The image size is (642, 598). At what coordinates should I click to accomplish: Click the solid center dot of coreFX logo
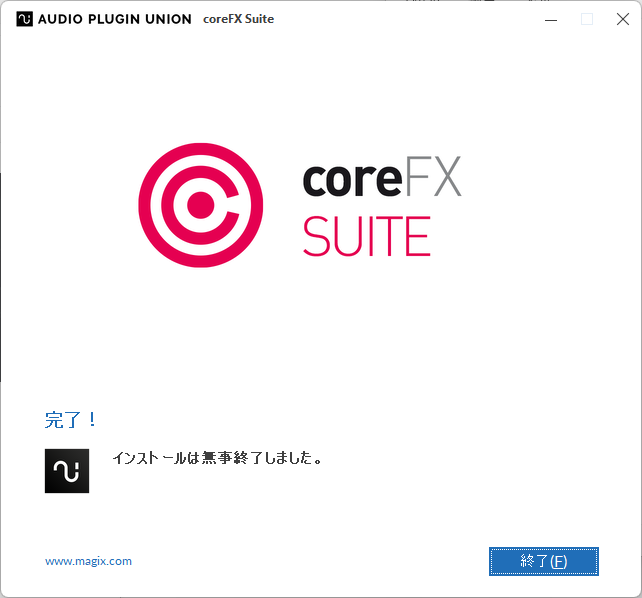point(201,205)
